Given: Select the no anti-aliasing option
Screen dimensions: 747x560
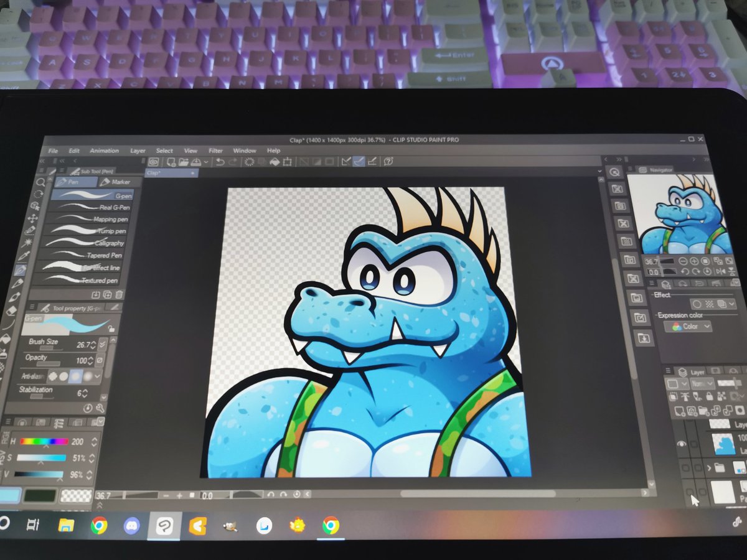Looking at the screenshot, I should tap(52, 375).
